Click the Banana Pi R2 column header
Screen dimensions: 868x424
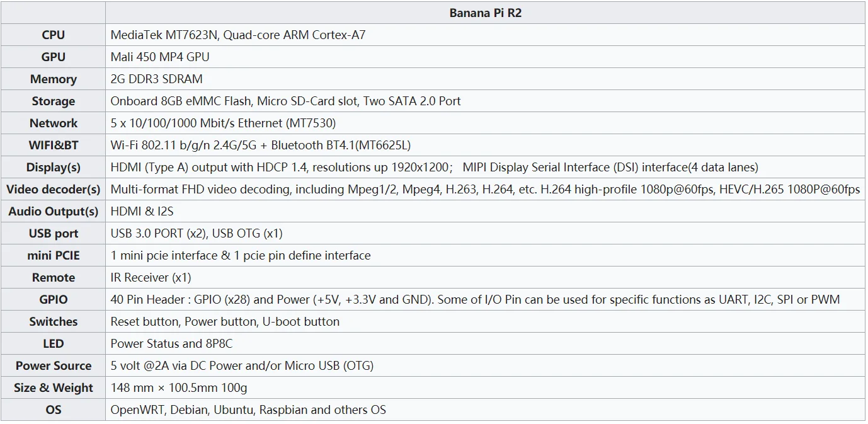tap(485, 13)
